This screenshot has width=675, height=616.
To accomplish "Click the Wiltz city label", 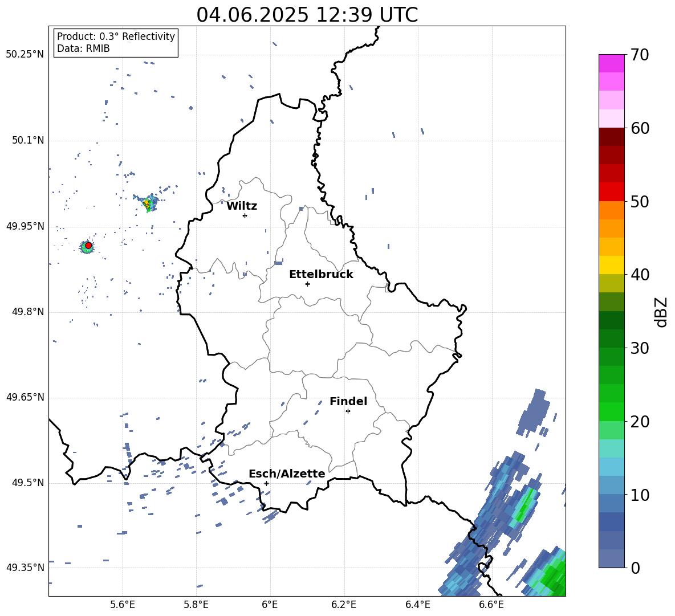I will tap(242, 206).
